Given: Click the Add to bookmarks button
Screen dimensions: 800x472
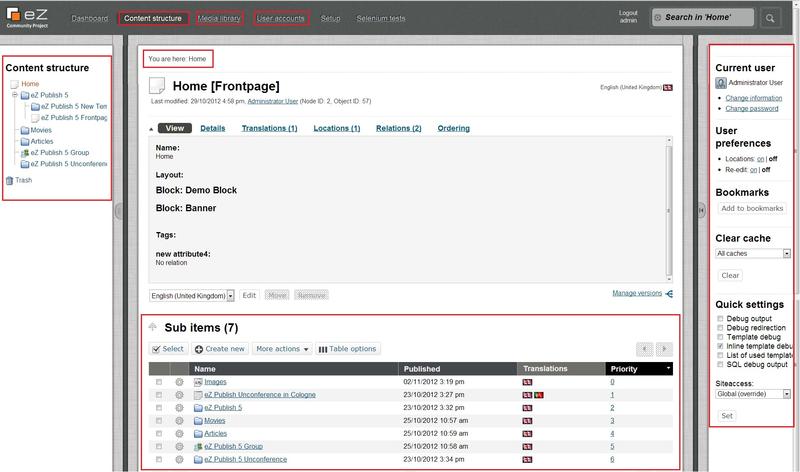Looking at the screenshot, I should click(752, 208).
